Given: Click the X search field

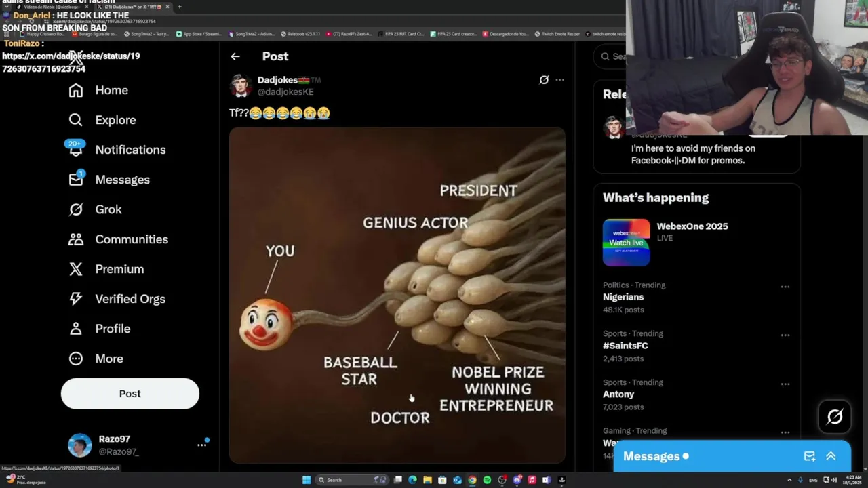Looking at the screenshot, I should coord(610,56).
